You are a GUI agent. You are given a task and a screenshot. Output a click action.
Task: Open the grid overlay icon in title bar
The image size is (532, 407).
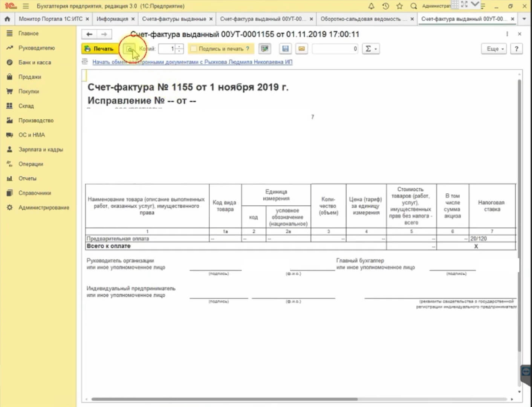coord(455,5)
